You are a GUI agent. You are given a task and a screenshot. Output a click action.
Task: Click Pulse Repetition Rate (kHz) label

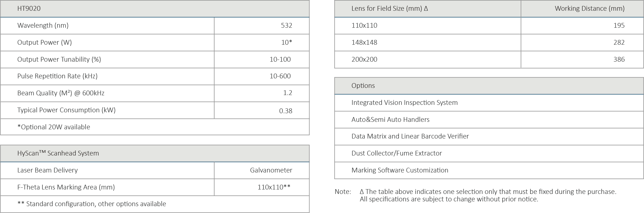57,76
